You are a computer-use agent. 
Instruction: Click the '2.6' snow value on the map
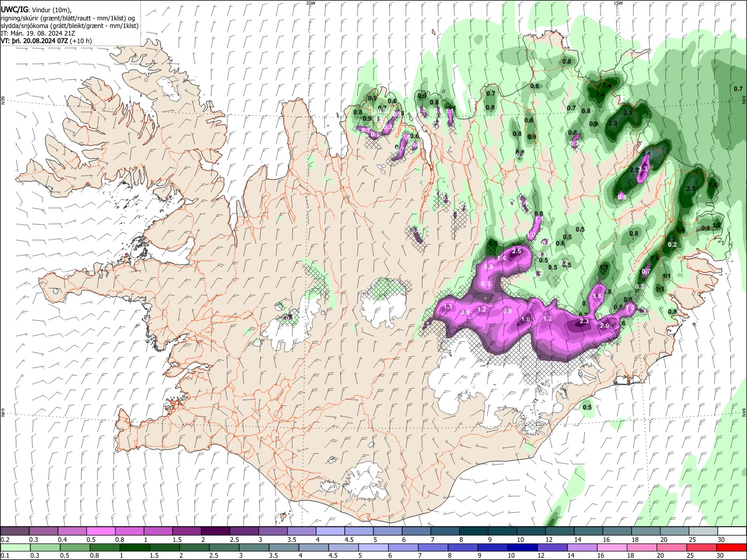516,251
